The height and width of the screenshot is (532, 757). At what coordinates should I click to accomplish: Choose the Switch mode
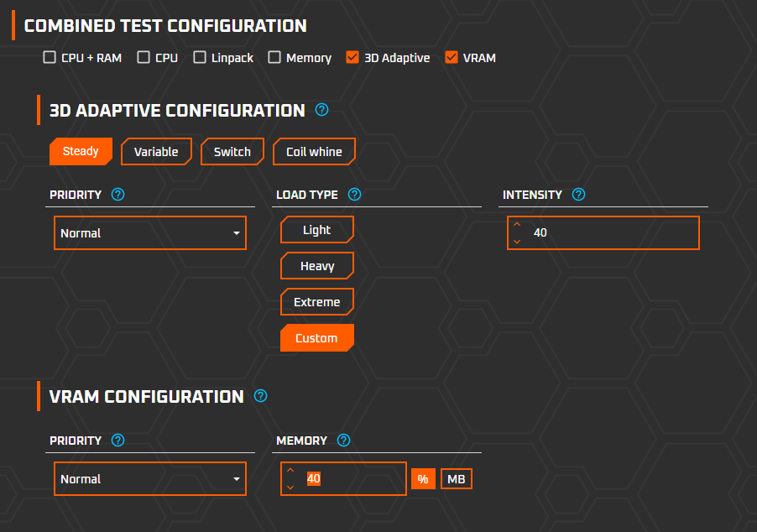tap(232, 152)
